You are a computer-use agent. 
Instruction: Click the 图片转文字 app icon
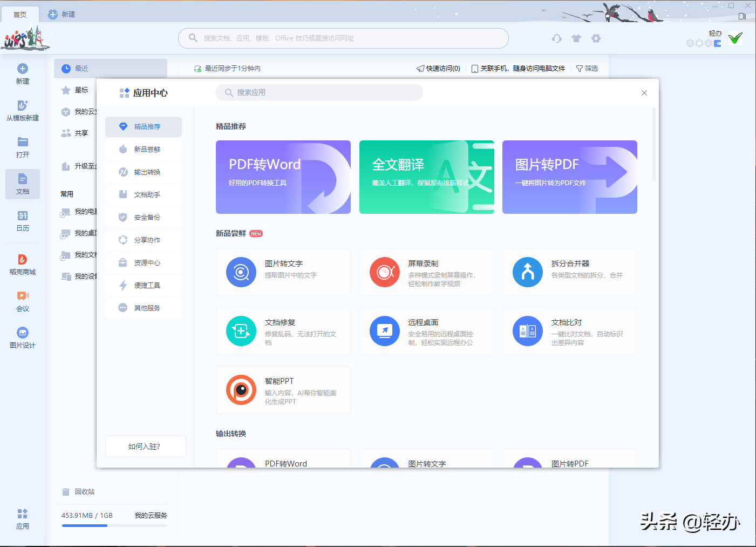[x=241, y=272]
